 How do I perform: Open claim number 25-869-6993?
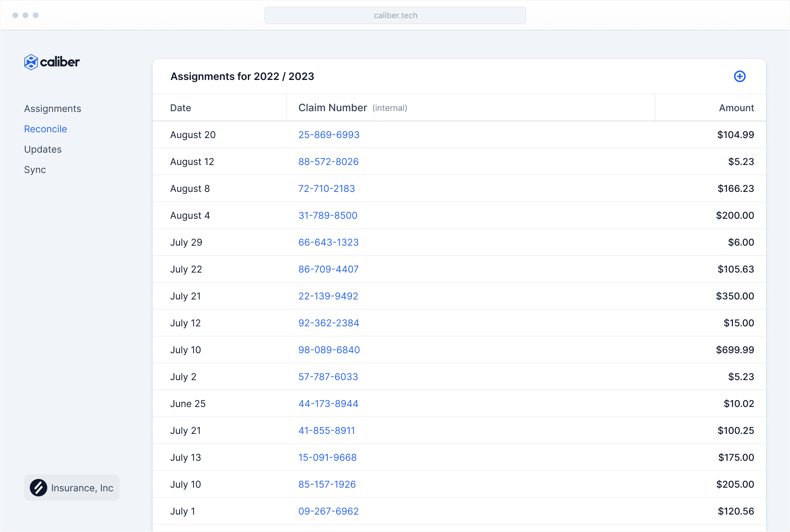point(329,135)
